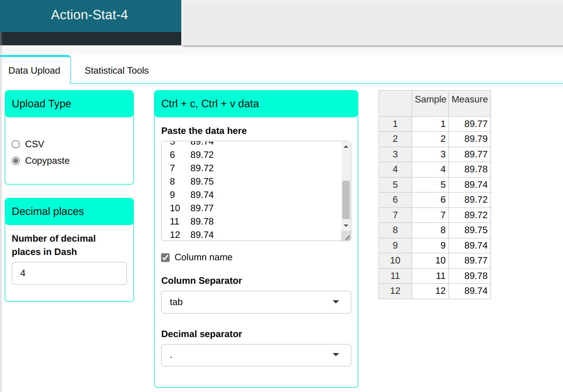This screenshot has height=392, width=563.
Task: Select row header 1 in the data table
Action: pos(395,124)
